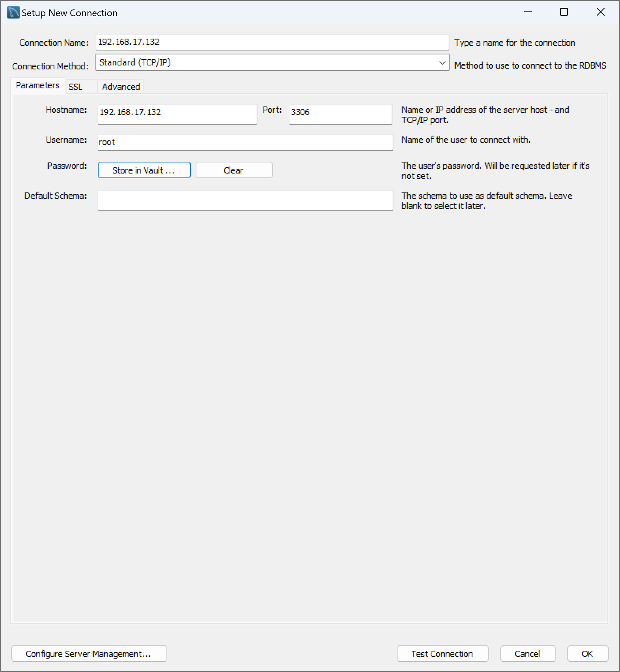Click the Port field showing 3306

(340, 114)
